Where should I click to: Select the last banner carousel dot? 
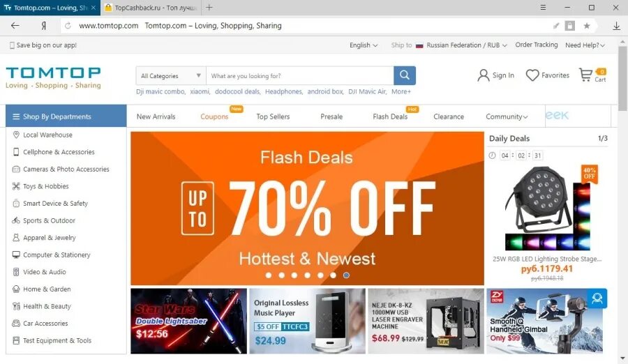pos(346,275)
